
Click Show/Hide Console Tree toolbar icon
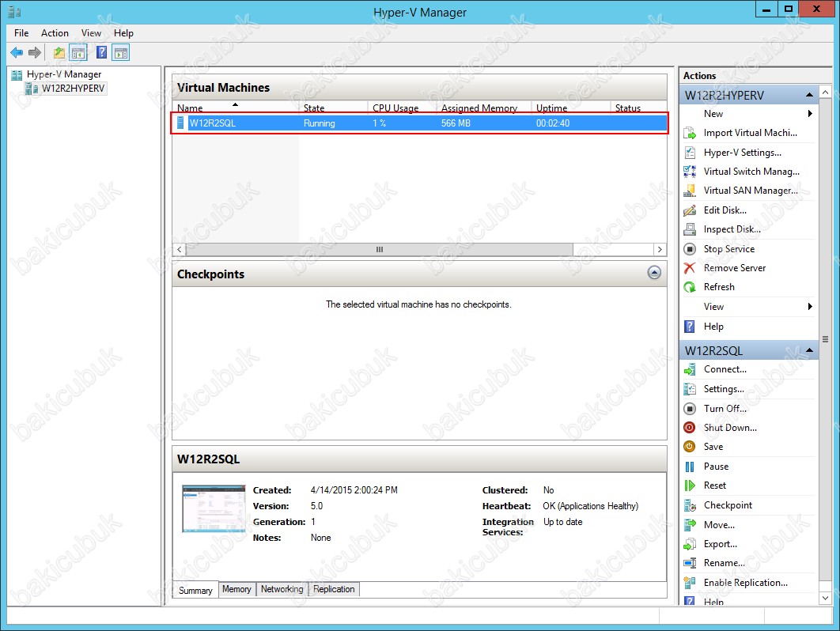coord(79,52)
